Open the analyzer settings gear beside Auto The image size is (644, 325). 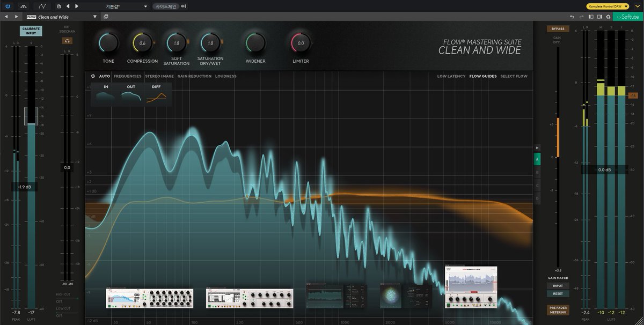pyautogui.click(x=93, y=76)
